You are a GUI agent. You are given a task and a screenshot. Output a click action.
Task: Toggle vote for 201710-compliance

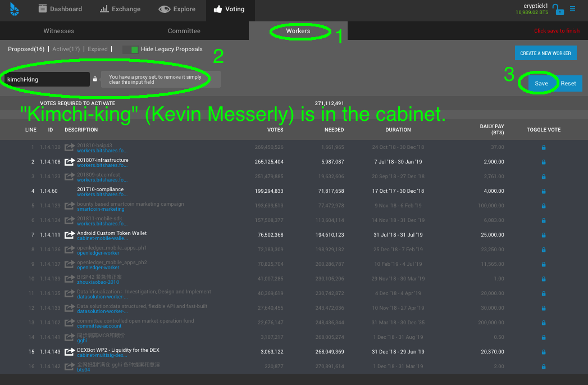click(x=544, y=191)
